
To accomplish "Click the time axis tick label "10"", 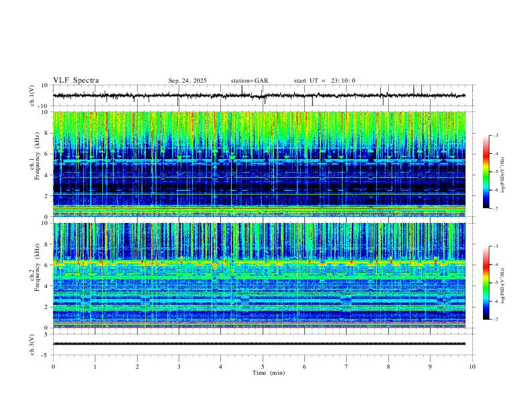I will pos(472,367).
